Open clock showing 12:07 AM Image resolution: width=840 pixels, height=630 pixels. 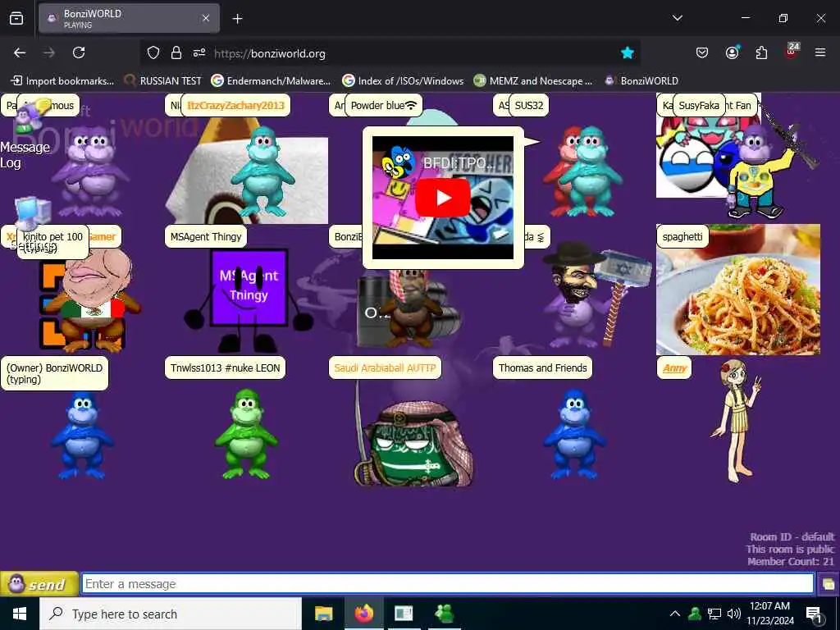pyautogui.click(x=769, y=614)
